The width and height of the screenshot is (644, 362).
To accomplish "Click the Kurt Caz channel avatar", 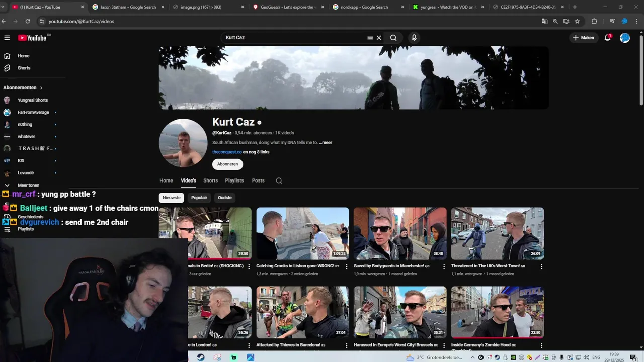I will (x=183, y=143).
